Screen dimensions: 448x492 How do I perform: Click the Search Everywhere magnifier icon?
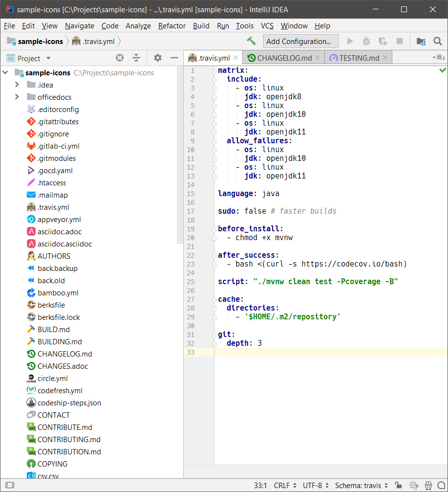click(x=437, y=41)
